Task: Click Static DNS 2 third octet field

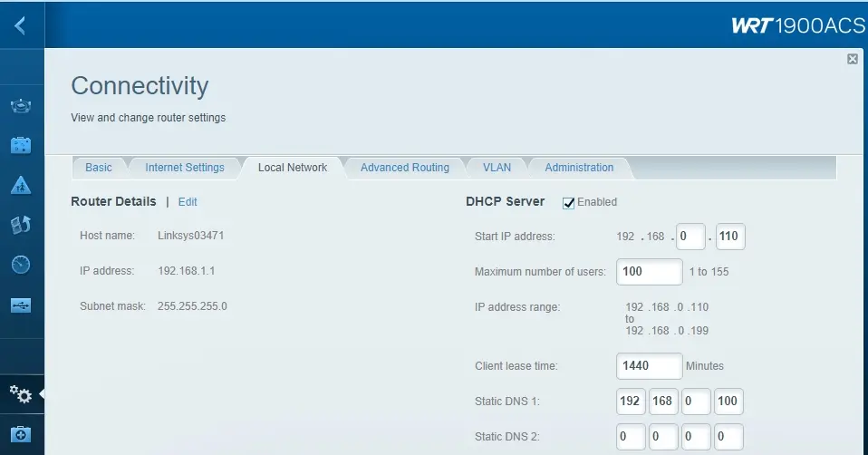Action: coord(696,437)
